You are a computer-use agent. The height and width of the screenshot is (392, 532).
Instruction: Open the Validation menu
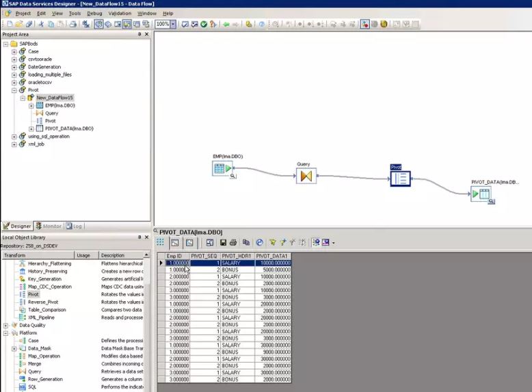tap(120, 13)
